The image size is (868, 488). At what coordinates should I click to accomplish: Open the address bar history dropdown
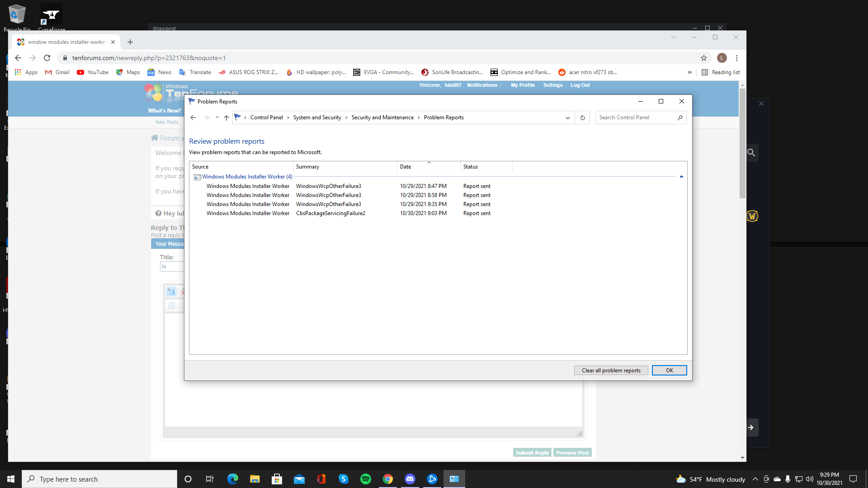pyautogui.click(x=567, y=117)
